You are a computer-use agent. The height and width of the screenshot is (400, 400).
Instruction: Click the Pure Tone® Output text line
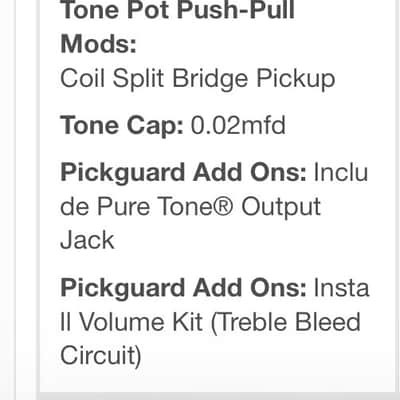click(190, 208)
